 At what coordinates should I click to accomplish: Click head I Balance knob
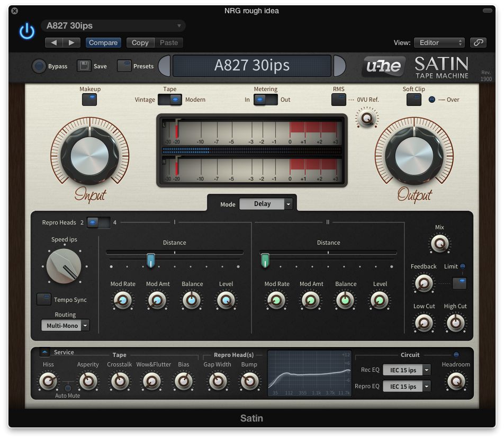192,300
